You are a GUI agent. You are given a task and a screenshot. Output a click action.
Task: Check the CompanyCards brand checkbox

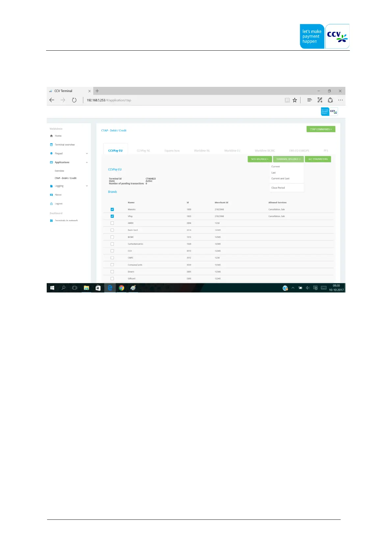[112, 265]
